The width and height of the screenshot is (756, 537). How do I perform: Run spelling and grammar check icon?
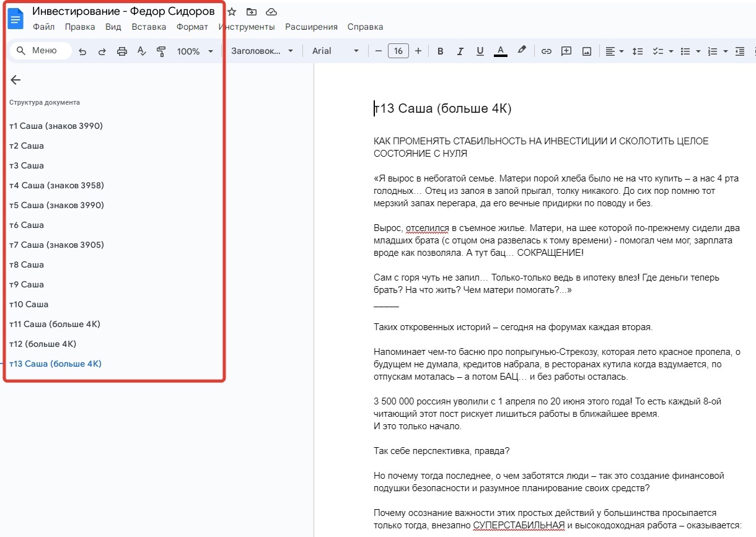click(x=141, y=51)
